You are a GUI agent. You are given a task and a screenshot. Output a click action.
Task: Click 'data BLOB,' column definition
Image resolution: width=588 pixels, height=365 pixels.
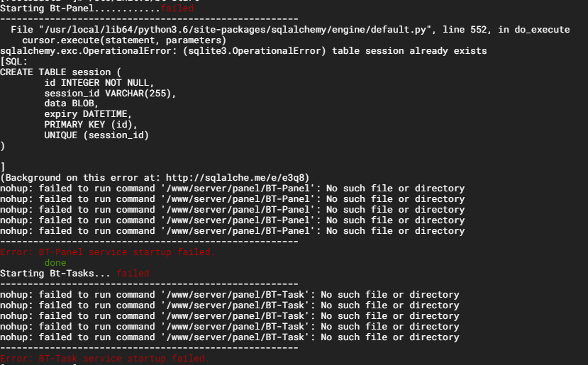coord(71,103)
